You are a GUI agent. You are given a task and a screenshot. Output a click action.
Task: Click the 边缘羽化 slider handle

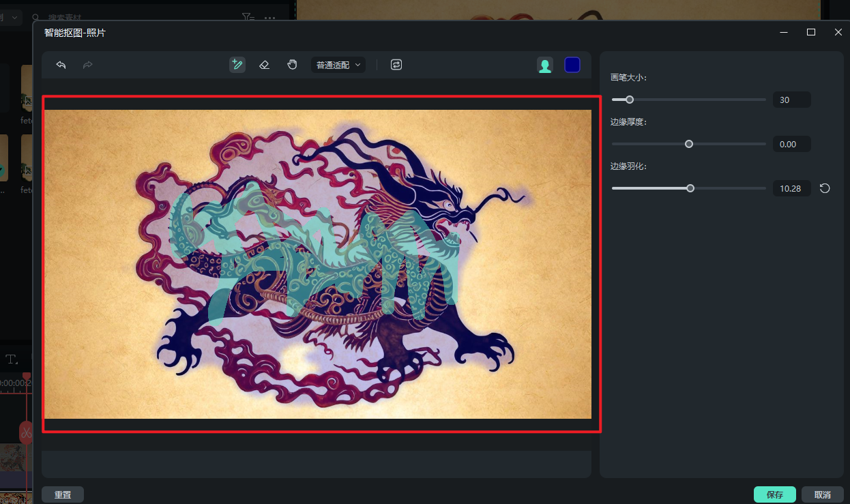(690, 188)
